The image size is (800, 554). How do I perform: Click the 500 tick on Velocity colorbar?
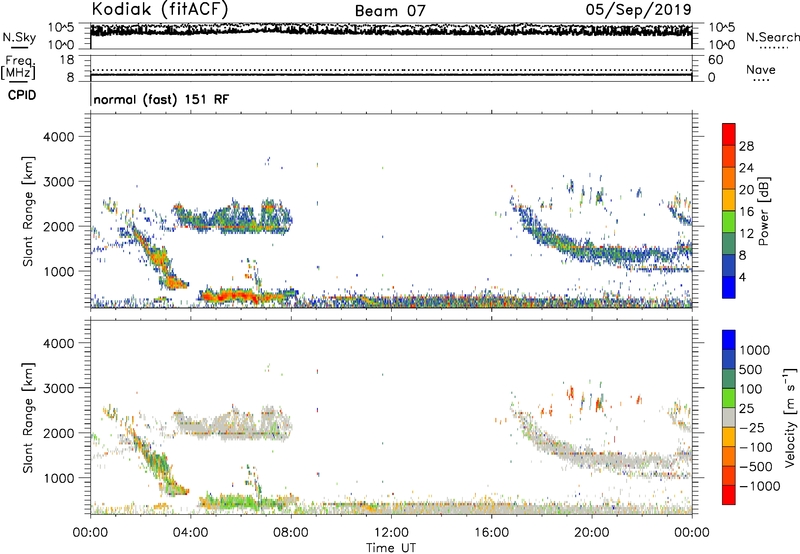(x=751, y=370)
